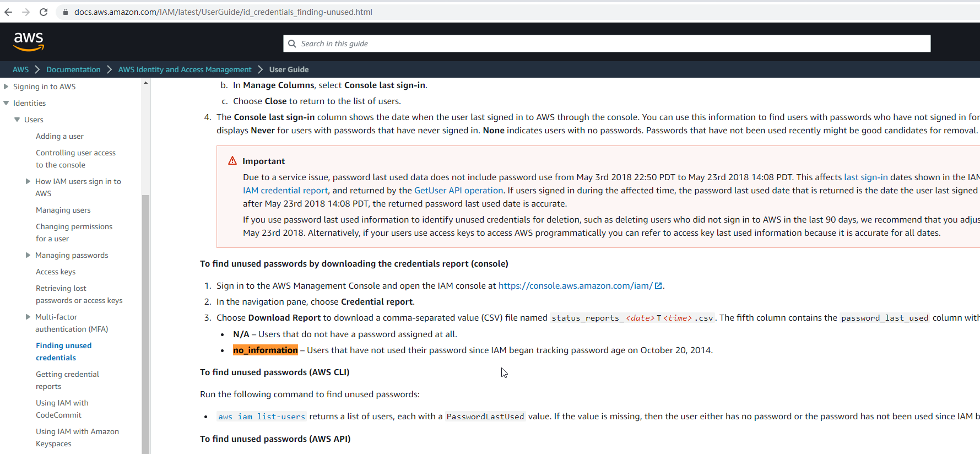Follow the GetUser API operation link
Screen dimensions: 980x454
458,190
